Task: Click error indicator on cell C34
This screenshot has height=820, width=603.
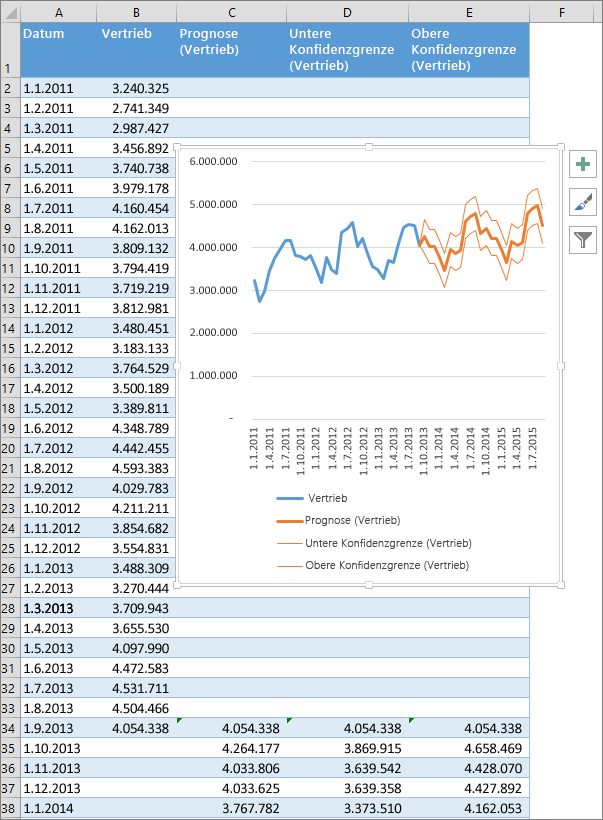Action: [x=179, y=721]
